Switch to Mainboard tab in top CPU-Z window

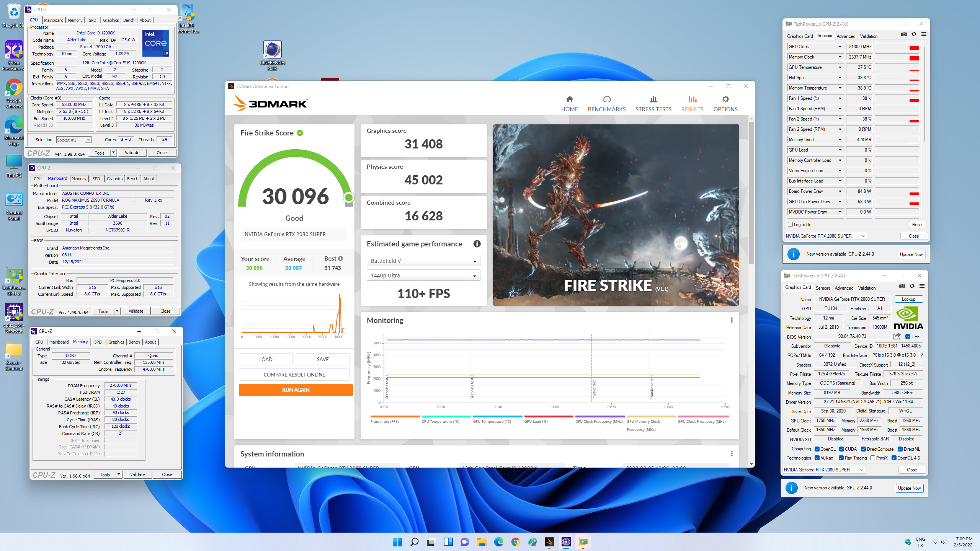click(x=54, y=20)
